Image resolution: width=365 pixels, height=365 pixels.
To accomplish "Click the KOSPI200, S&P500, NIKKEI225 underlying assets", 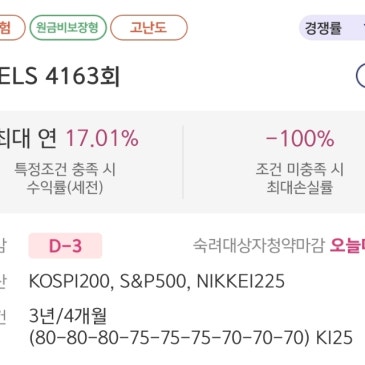I will (x=157, y=281).
